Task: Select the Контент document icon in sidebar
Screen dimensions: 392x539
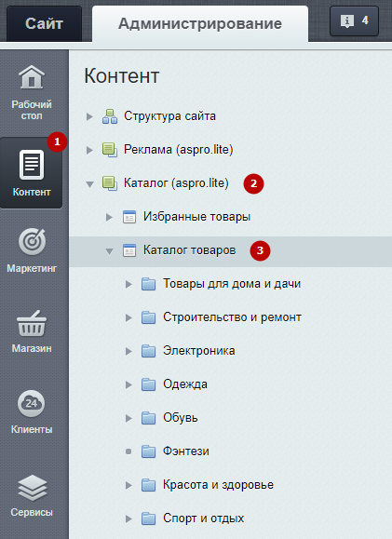Action: point(32,165)
